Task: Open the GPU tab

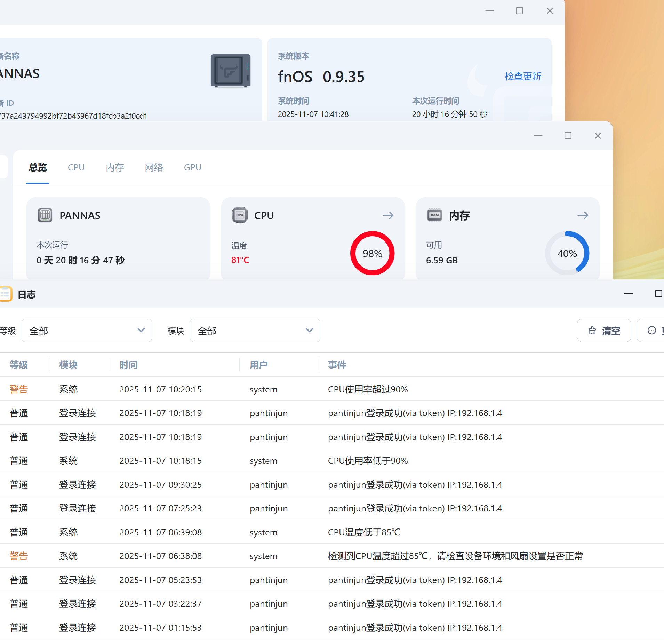Action: [192, 167]
